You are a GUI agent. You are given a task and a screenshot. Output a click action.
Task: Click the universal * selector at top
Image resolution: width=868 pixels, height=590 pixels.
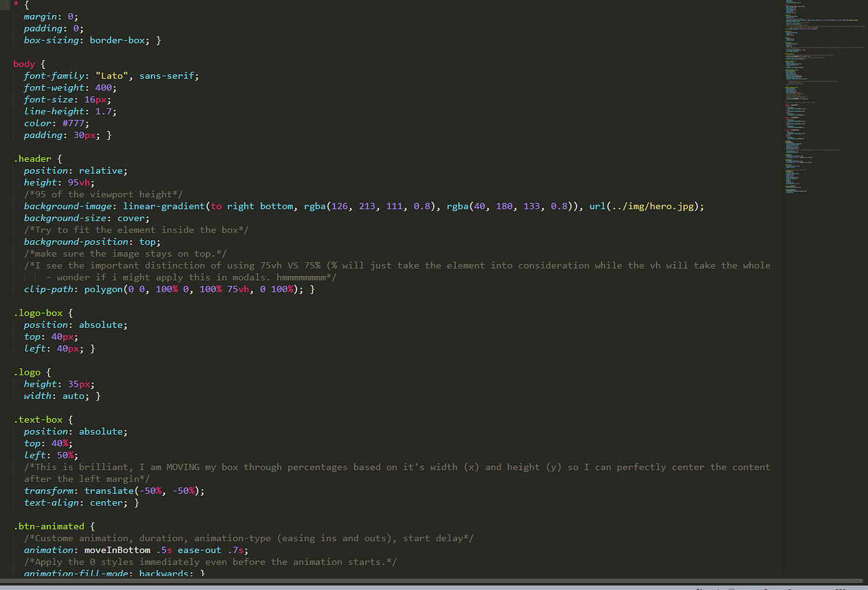click(17, 4)
